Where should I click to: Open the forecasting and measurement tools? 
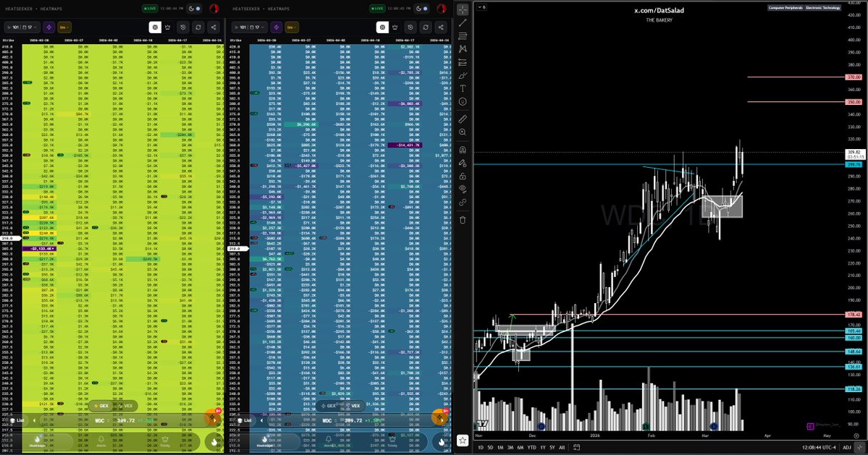pos(463,62)
